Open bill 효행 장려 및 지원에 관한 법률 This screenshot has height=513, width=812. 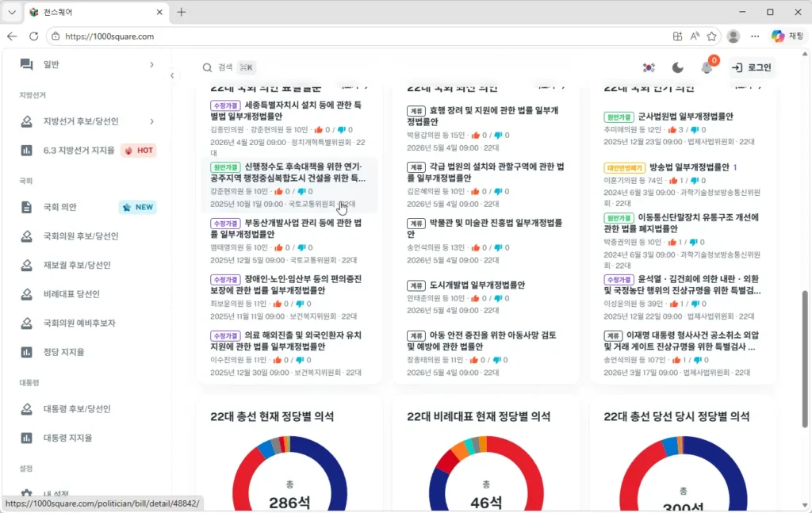(483, 116)
